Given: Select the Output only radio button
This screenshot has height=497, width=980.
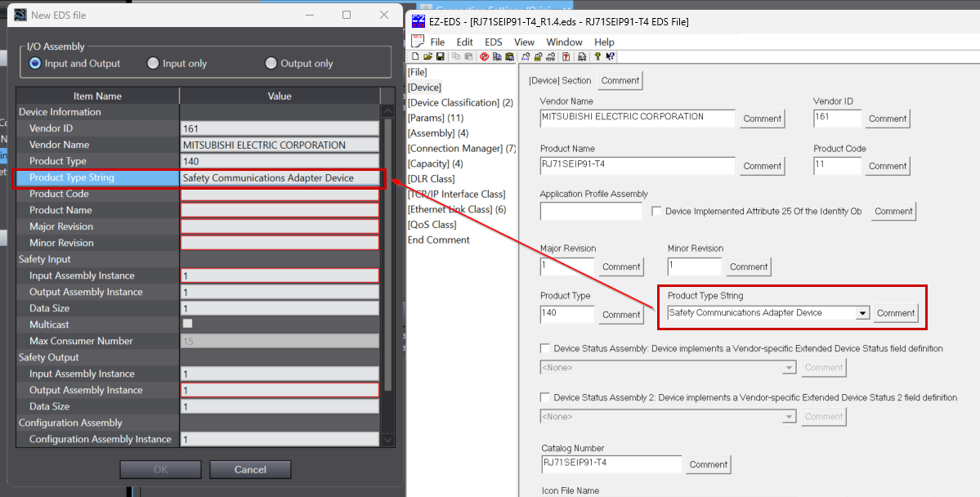Looking at the screenshot, I should pos(271,63).
